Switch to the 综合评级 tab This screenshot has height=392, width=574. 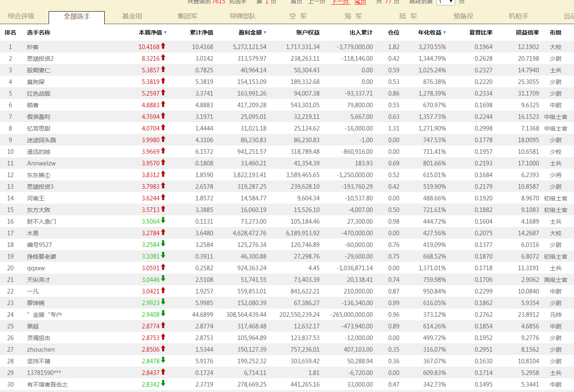coord(21,16)
